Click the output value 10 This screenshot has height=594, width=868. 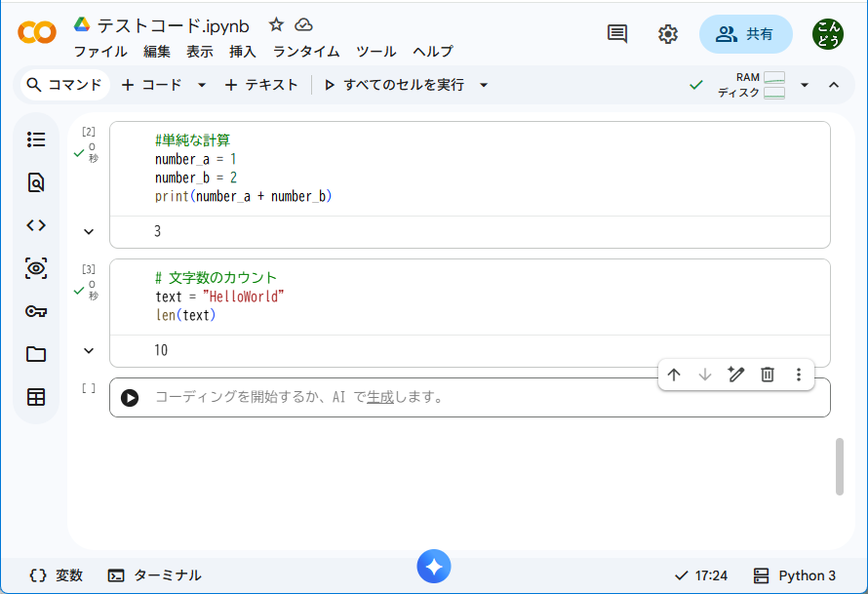[x=161, y=350]
